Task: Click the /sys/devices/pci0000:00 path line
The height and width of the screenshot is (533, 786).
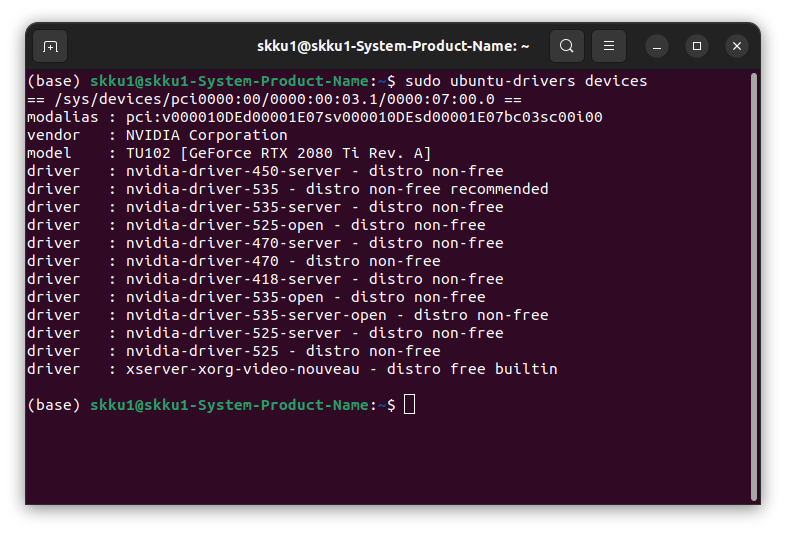Action: 274,99
